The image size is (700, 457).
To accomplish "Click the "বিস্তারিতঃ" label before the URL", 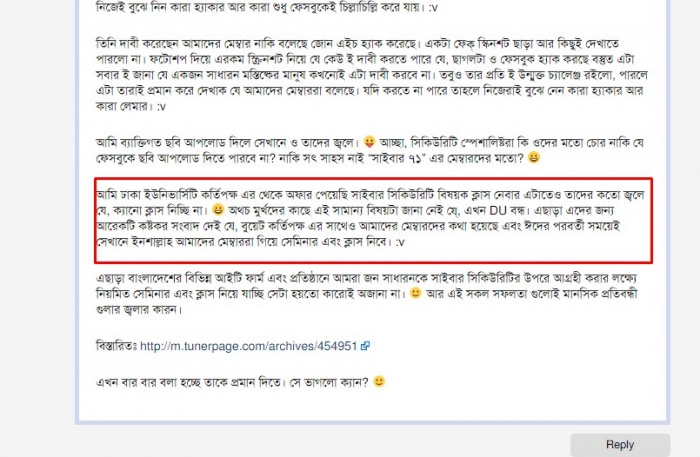I will pos(117,346).
